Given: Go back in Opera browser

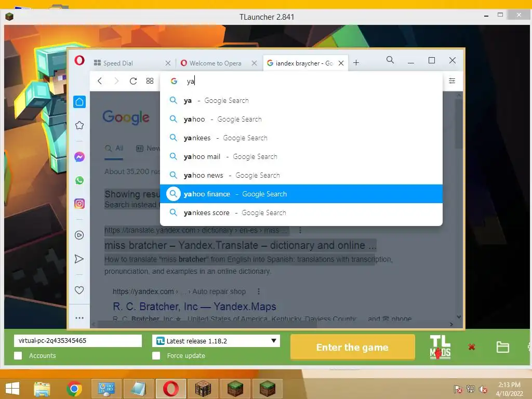Looking at the screenshot, I should pyautogui.click(x=100, y=81).
